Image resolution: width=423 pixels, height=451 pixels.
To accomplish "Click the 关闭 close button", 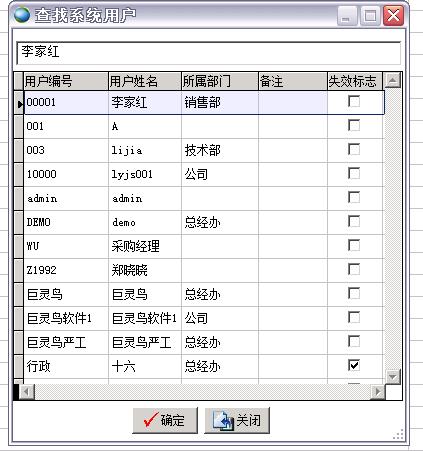I will pyautogui.click(x=237, y=420).
